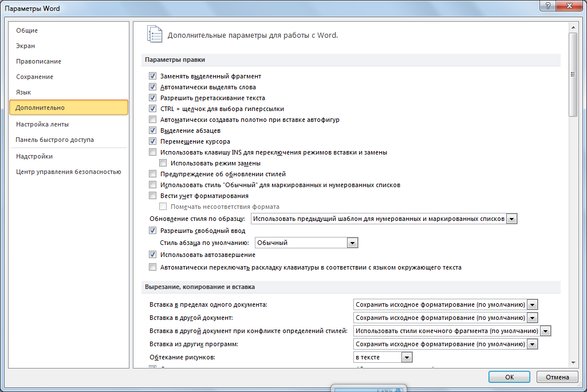Toggle Разрешить перетаскивание текста checkbox
Viewport: 587px width, 392px height.
point(152,98)
